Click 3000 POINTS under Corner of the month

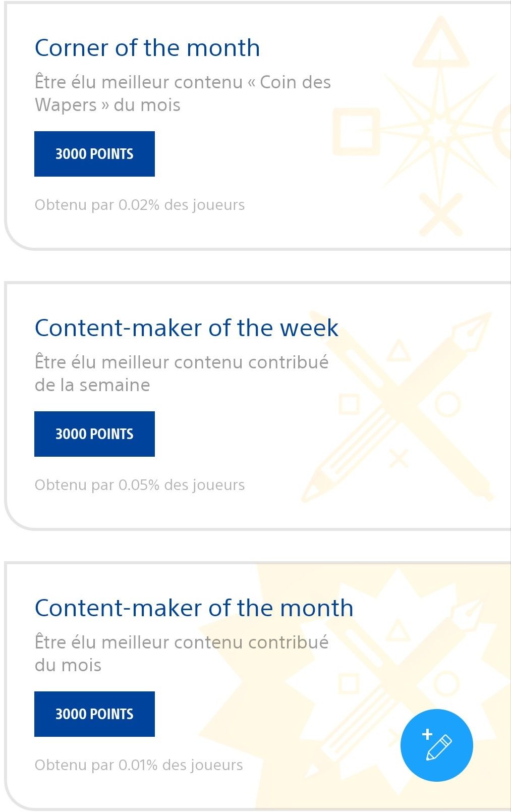tap(94, 154)
